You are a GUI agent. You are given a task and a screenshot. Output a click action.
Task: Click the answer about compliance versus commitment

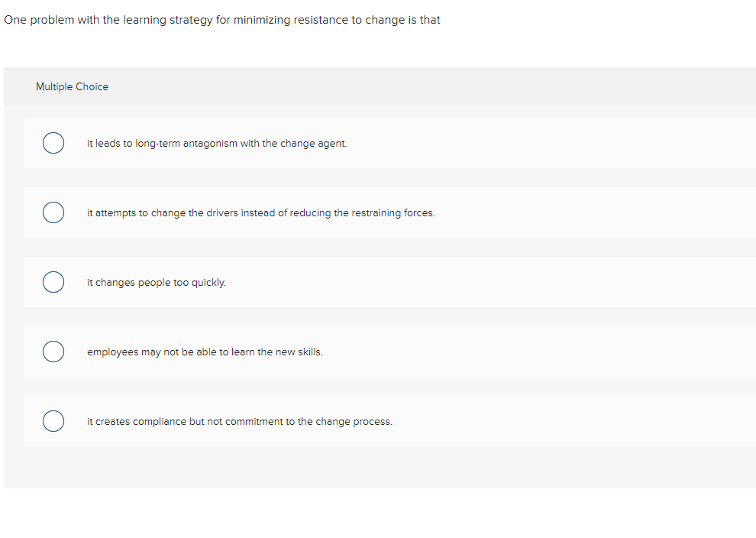239,421
